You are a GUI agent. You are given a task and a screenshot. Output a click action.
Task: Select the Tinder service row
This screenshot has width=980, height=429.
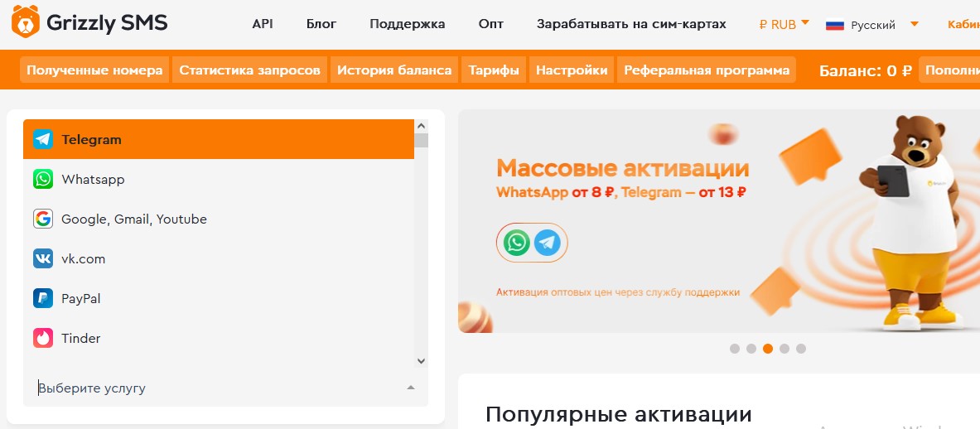click(219, 338)
